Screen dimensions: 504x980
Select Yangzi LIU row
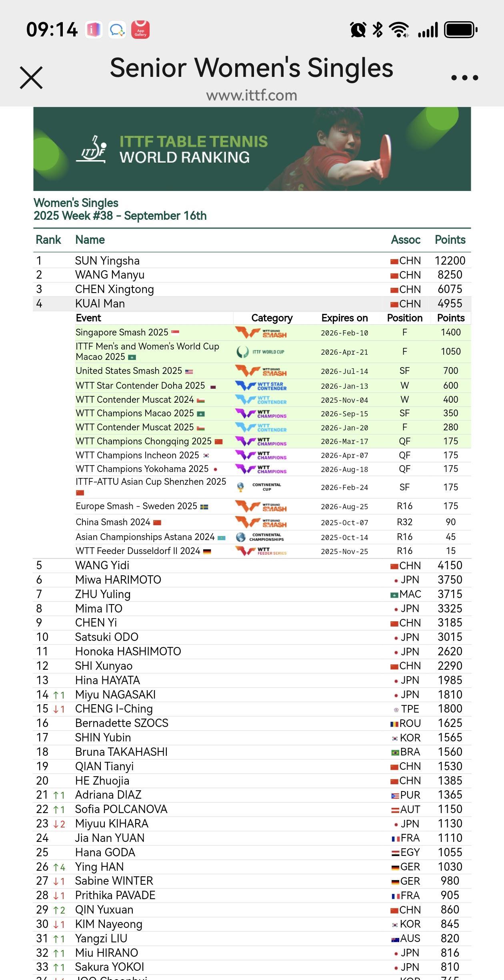252,938
